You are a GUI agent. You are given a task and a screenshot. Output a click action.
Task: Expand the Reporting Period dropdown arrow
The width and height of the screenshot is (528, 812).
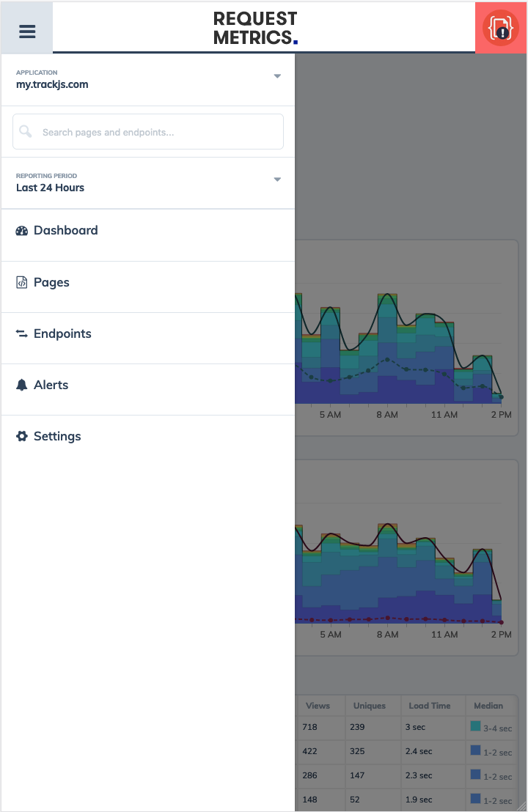277,179
